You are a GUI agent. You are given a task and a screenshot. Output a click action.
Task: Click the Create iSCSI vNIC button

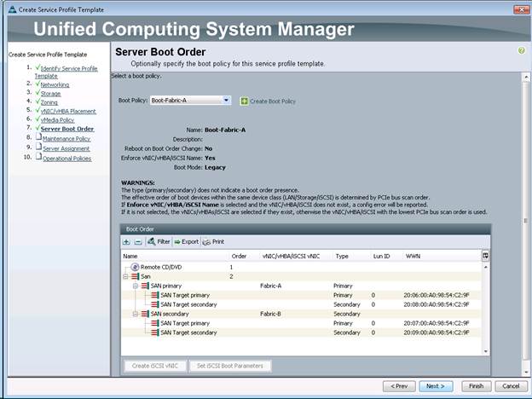click(154, 366)
